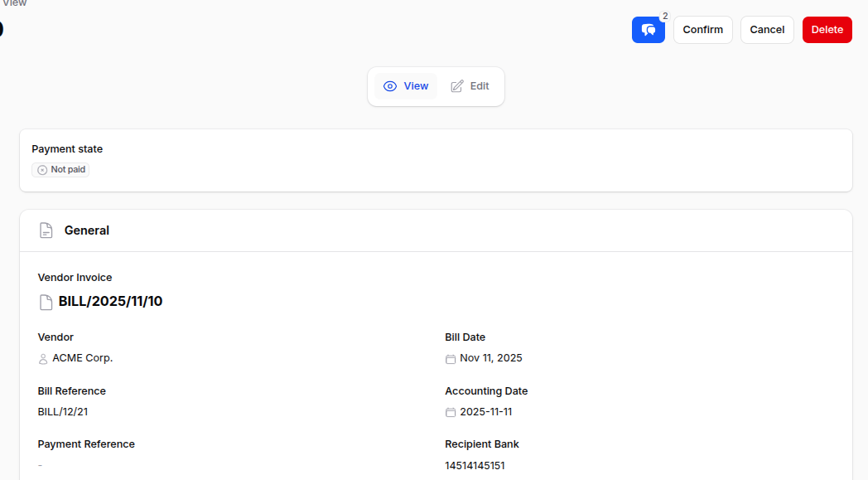Select the BILL/2025/11/10 invoice number
868x480 pixels.
(x=110, y=302)
